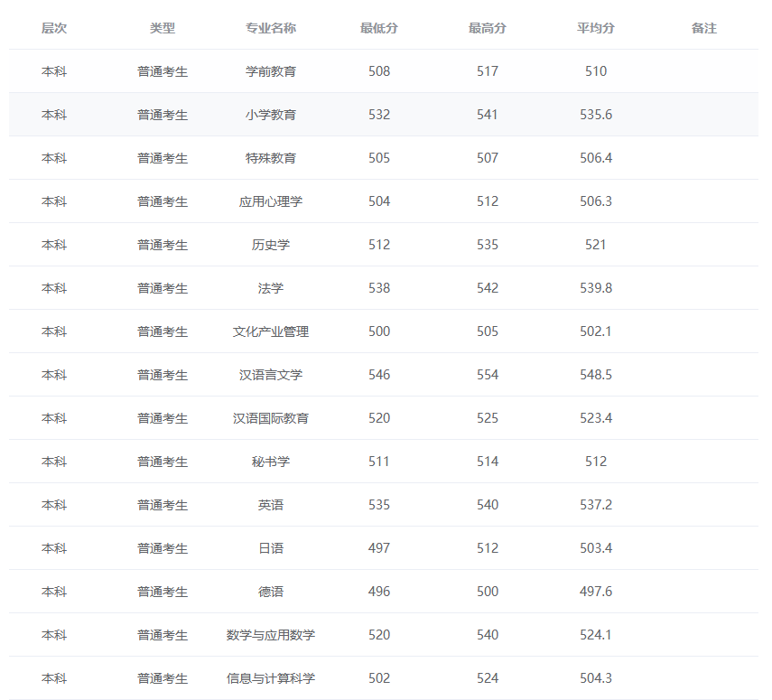Click minimum score 496 for 德语
Viewport: 772px width, 700px height.
coord(379,592)
